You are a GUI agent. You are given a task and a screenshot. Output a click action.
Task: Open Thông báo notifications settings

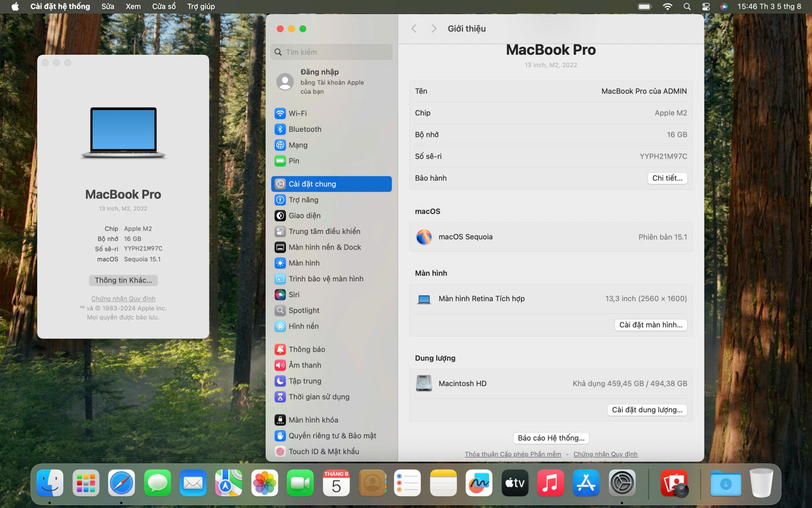pos(331,349)
